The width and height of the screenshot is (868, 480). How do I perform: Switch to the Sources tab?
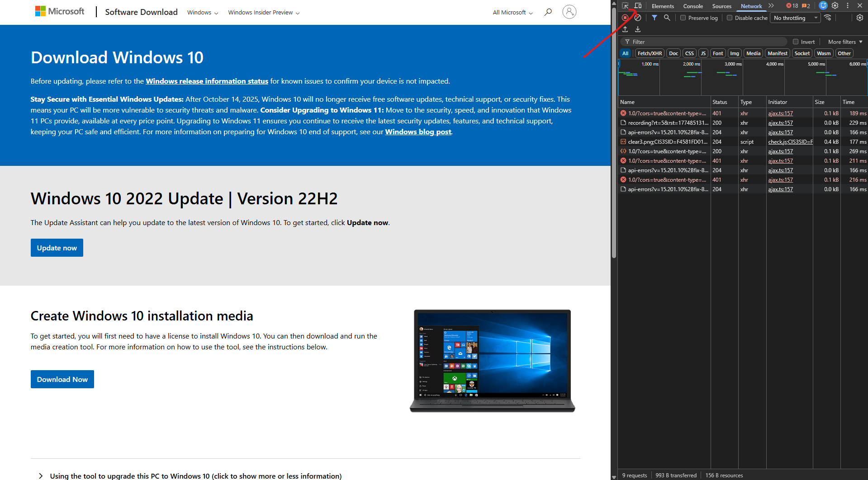coord(721,6)
